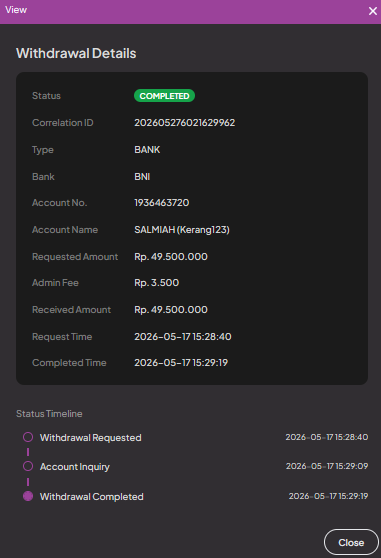Click the Admin Fee value Rp. 3.500
This screenshot has height=558, width=381.
[x=157, y=283]
